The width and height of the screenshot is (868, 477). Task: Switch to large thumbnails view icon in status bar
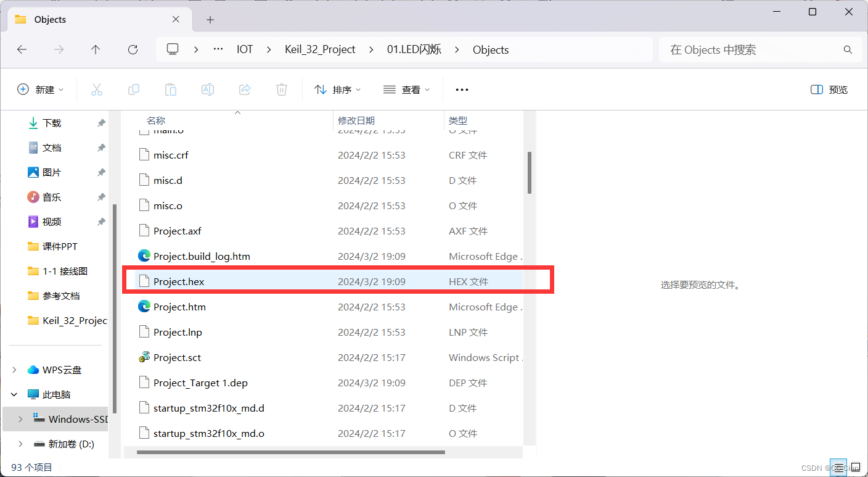[855, 467]
